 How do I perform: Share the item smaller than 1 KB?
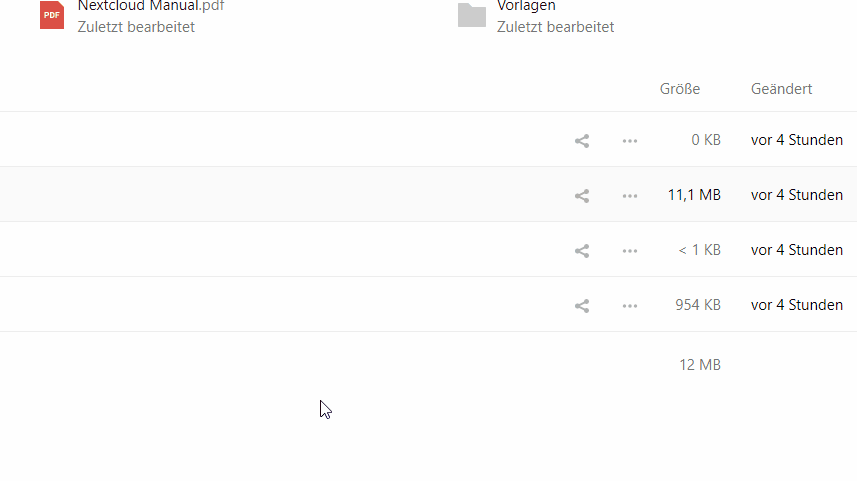(582, 251)
